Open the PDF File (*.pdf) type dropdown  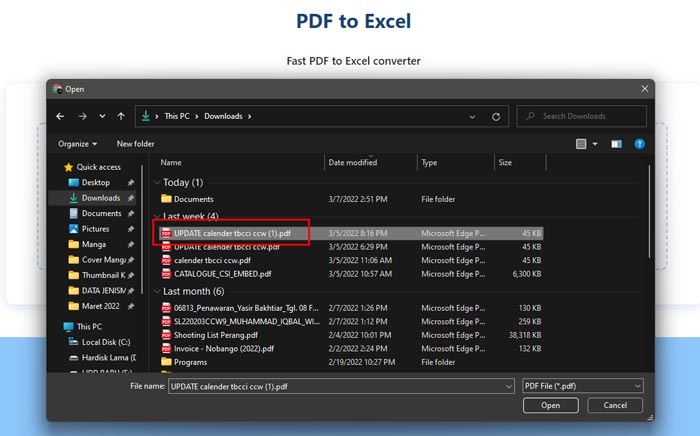click(x=583, y=386)
